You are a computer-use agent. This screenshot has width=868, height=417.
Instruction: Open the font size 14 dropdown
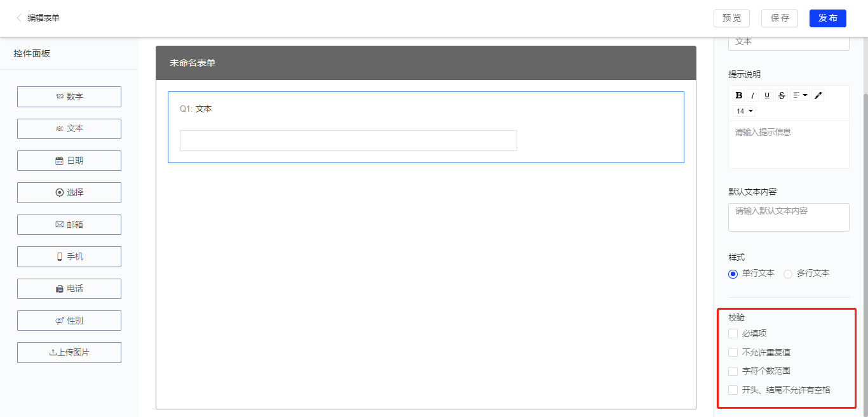tap(745, 111)
